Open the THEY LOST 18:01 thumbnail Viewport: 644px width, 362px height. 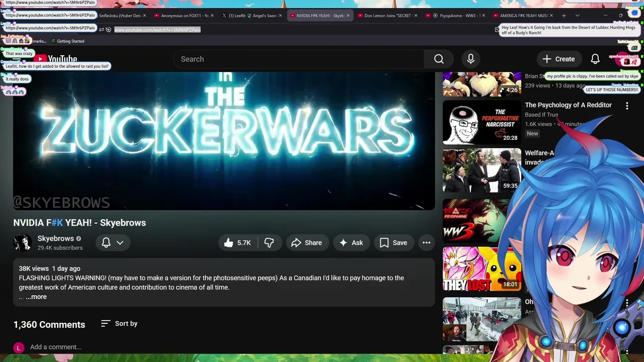[x=482, y=269]
